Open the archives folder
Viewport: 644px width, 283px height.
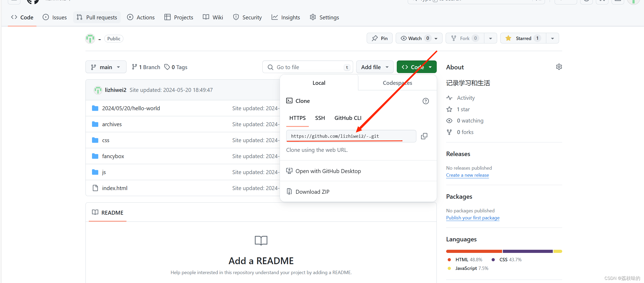[112, 124]
